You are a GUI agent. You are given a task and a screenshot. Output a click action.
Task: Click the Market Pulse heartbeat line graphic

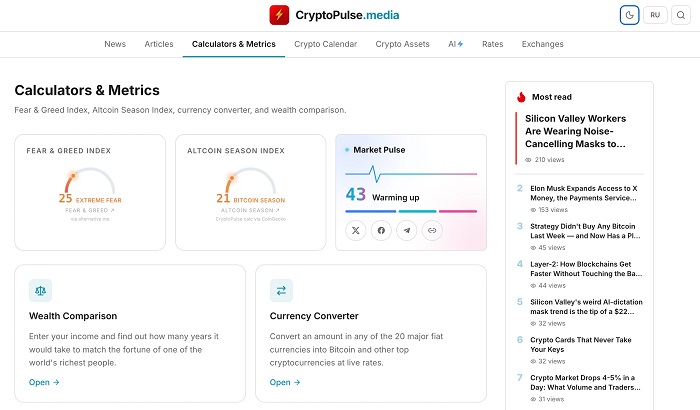(411, 174)
